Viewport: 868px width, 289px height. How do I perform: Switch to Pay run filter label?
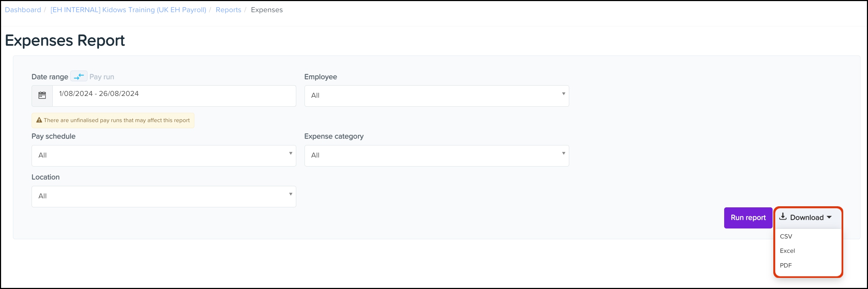(102, 77)
